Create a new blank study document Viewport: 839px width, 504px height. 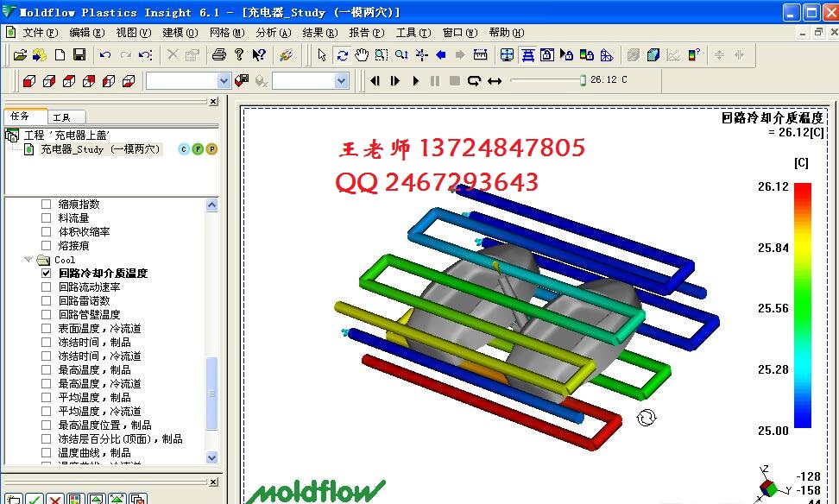point(60,54)
